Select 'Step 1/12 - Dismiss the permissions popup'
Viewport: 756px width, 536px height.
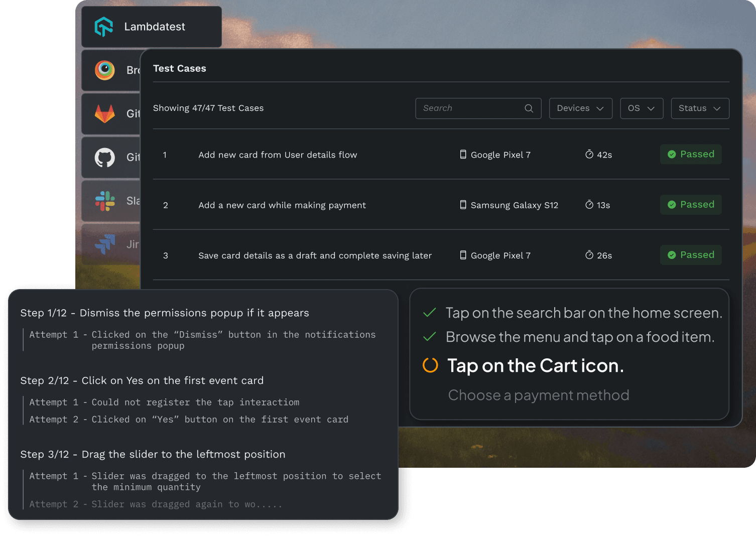(x=165, y=313)
